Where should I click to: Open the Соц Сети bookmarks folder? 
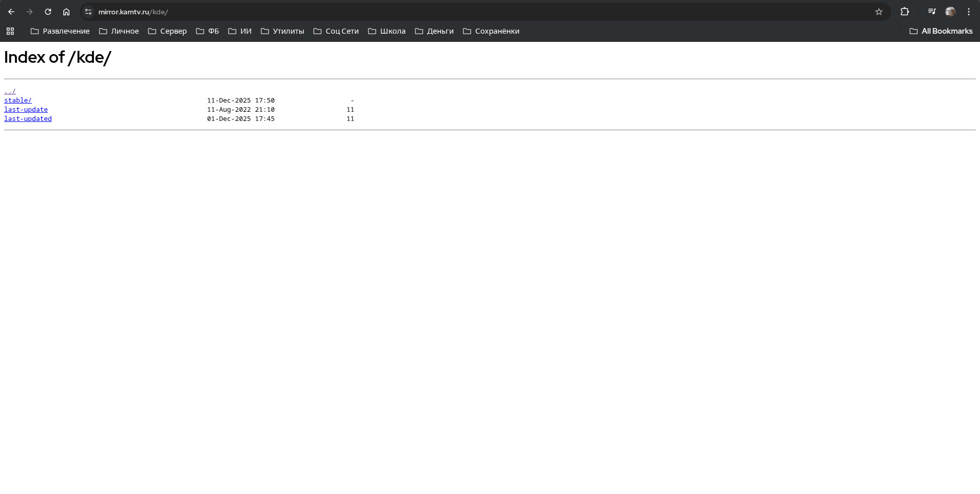(336, 31)
